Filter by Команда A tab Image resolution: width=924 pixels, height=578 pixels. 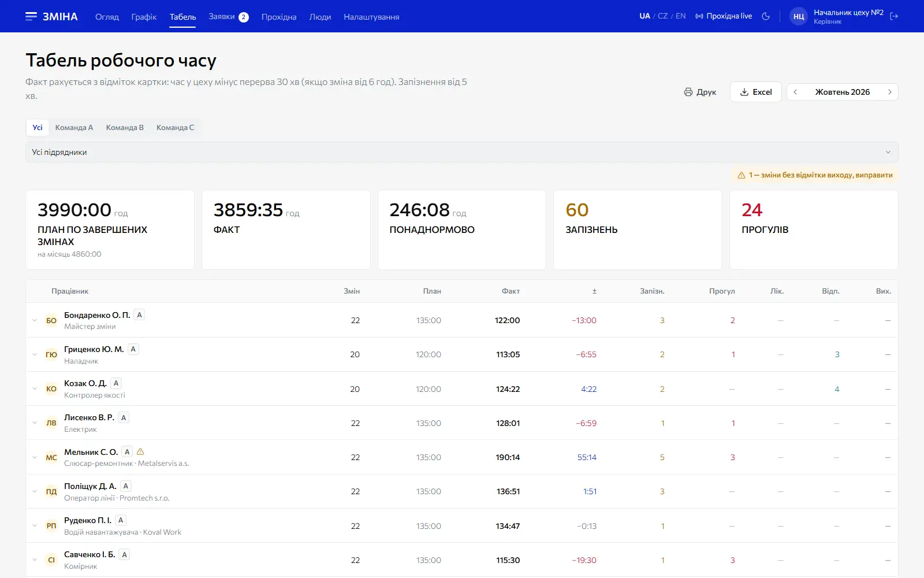click(x=74, y=128)
